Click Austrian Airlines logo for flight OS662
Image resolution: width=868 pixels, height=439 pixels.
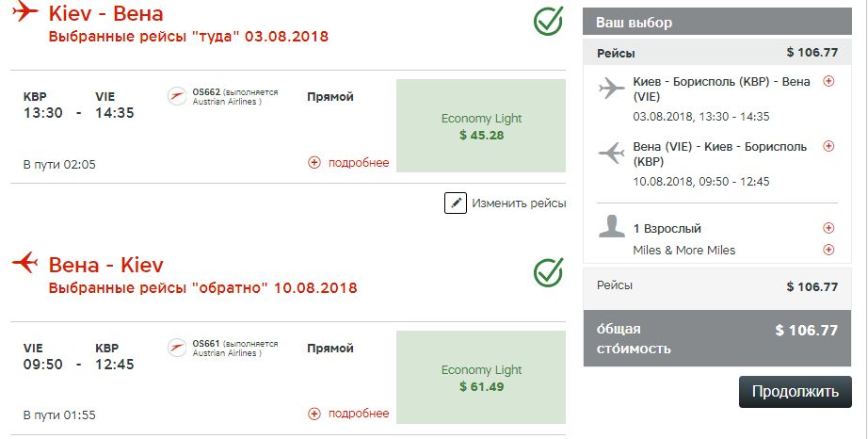(x=177, y=96)
